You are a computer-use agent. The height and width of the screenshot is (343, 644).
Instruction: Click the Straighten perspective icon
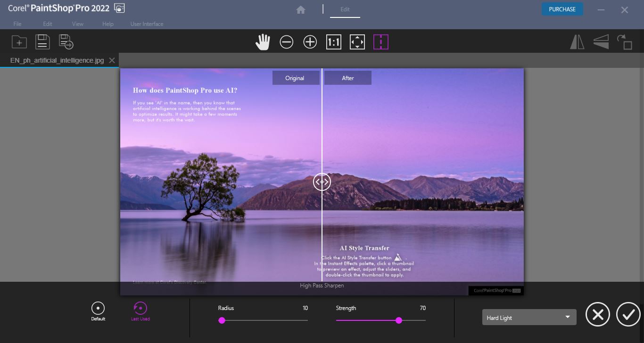[601, 42]
